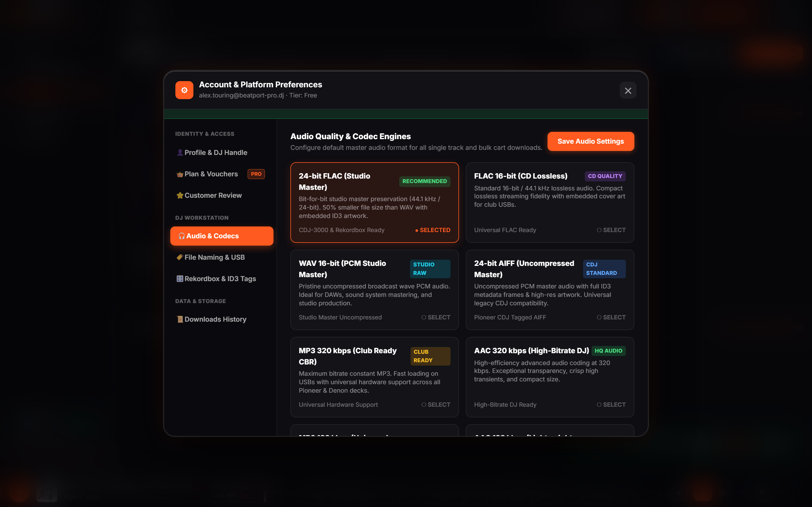Click the crown icon beside Plan & Vouchers
812x507 pixels.
tap(180, 174)
